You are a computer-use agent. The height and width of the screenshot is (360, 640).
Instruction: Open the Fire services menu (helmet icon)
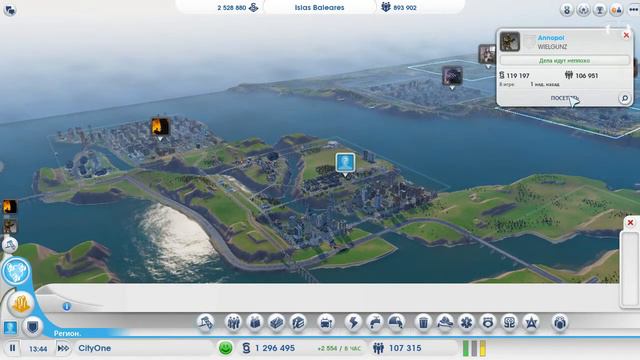[x=445, y=323]
